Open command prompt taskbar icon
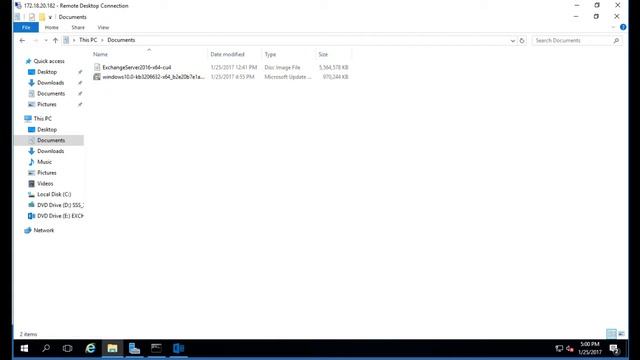Screen dimensions: 640x360 pos(156,348)
